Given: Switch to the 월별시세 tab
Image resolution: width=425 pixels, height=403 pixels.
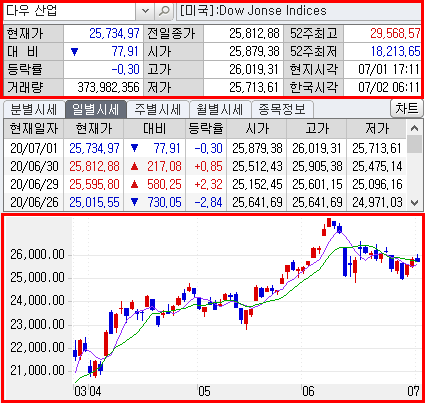Looking at the screenshot, I should point(219,109).
